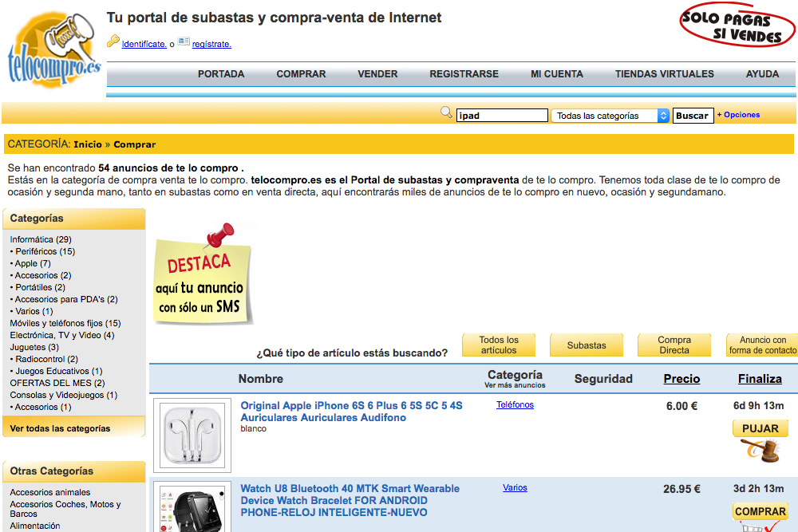Select Consolas y Videojuegos (1)
This screenshot has width=798, height=532.
(64, 395)
